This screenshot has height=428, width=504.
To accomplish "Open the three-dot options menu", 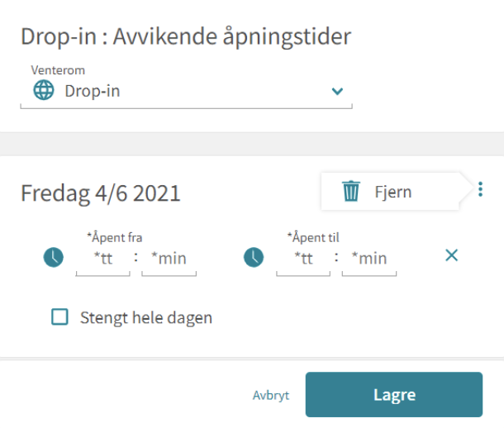I will (x=480, y=189).
